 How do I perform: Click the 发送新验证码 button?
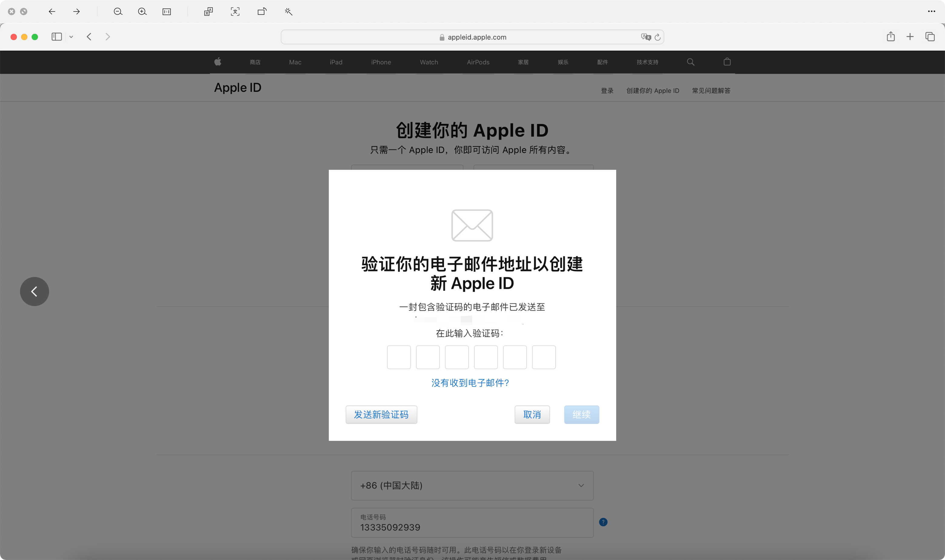tap(381, 414)
